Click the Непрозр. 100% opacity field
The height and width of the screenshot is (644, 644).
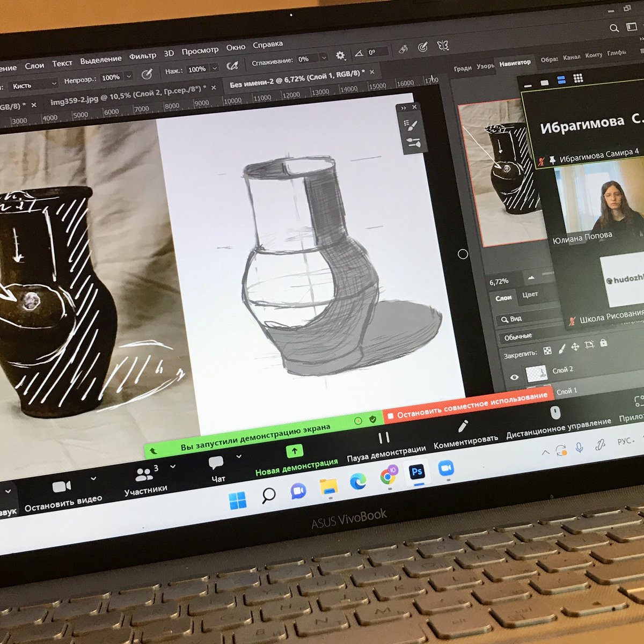[111, 77]
